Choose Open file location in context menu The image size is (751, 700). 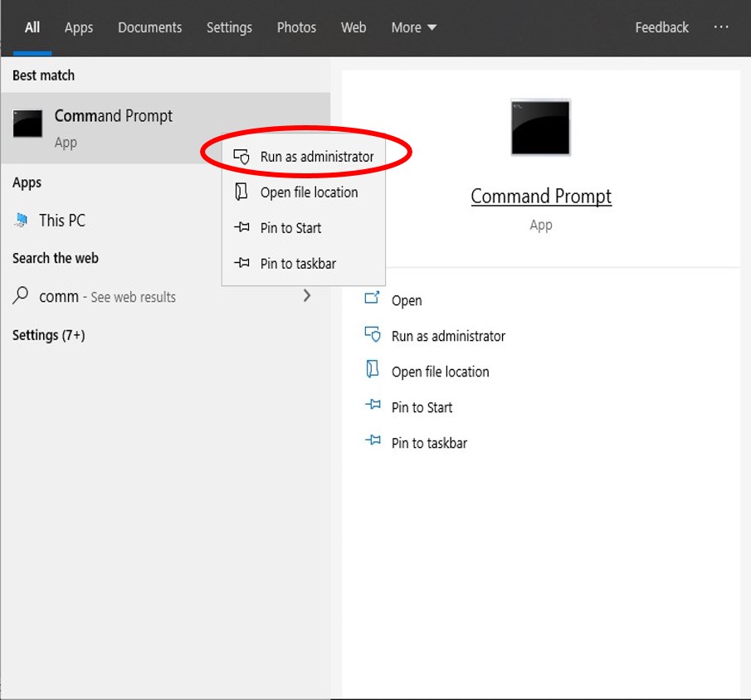(304, 192)
